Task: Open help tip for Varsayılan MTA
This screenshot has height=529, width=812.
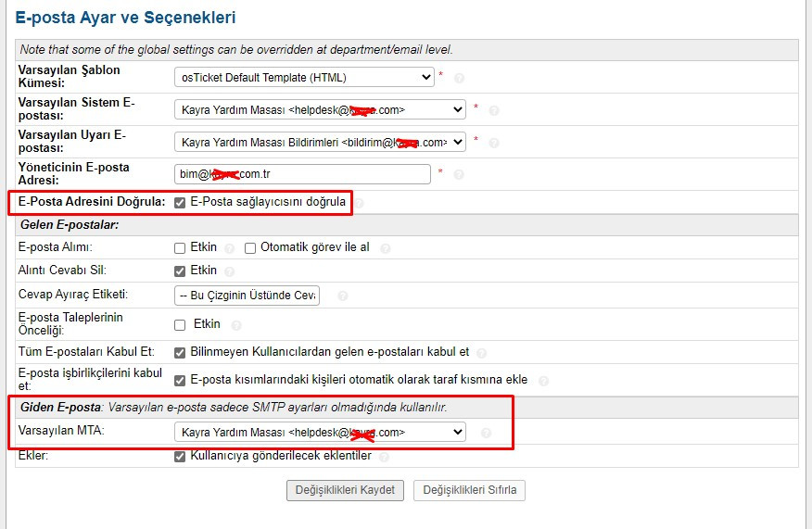Action: (x=487, y=433)
